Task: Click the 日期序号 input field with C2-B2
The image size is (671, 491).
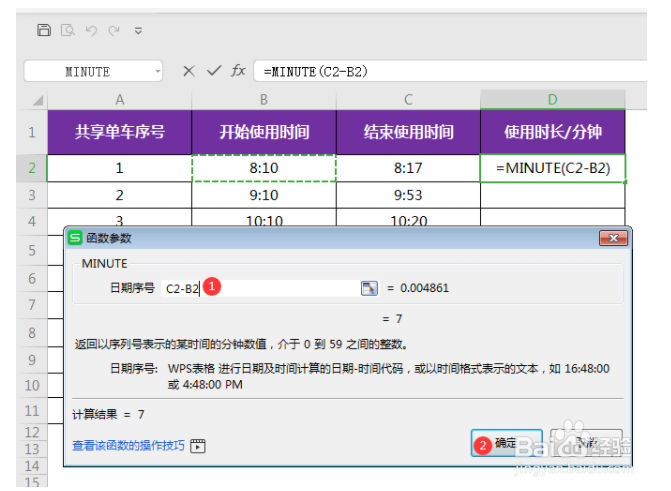Action: [x=261, y=288]
